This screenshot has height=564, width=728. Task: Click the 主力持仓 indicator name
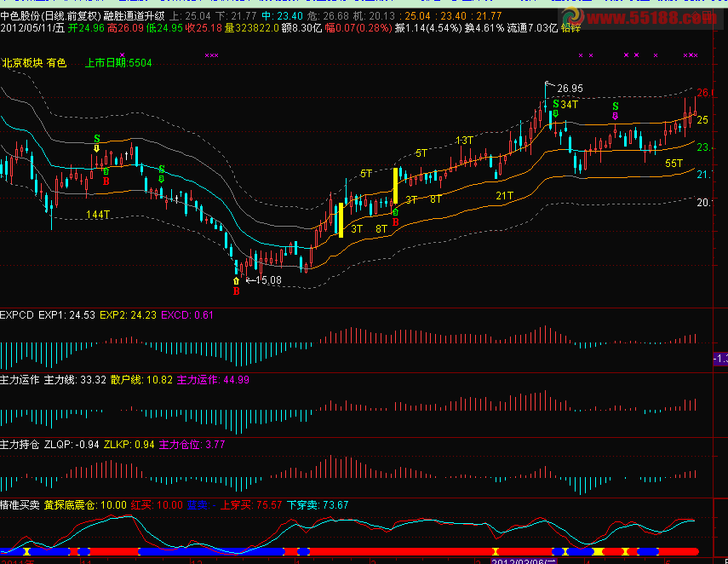(20, 445)
